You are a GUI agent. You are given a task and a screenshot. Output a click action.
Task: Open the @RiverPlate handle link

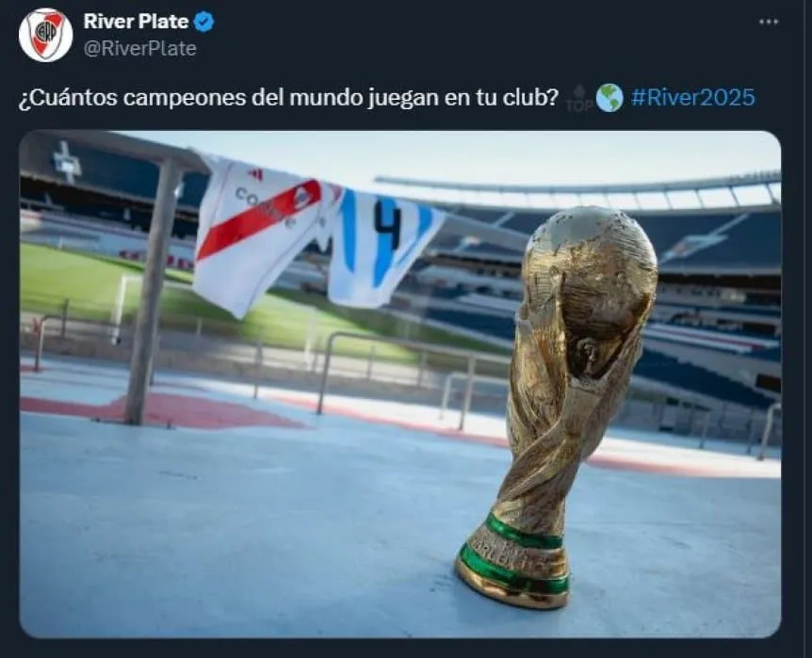[x=139, y=49]
